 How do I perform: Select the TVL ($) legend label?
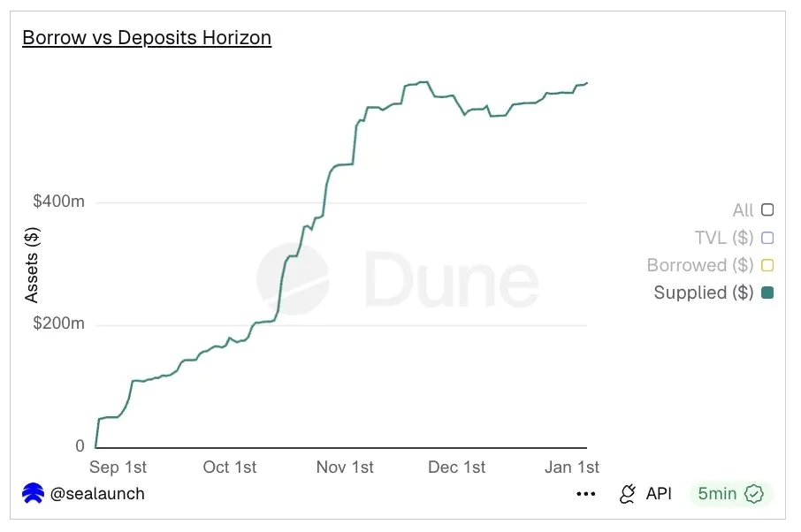[724, 238]
